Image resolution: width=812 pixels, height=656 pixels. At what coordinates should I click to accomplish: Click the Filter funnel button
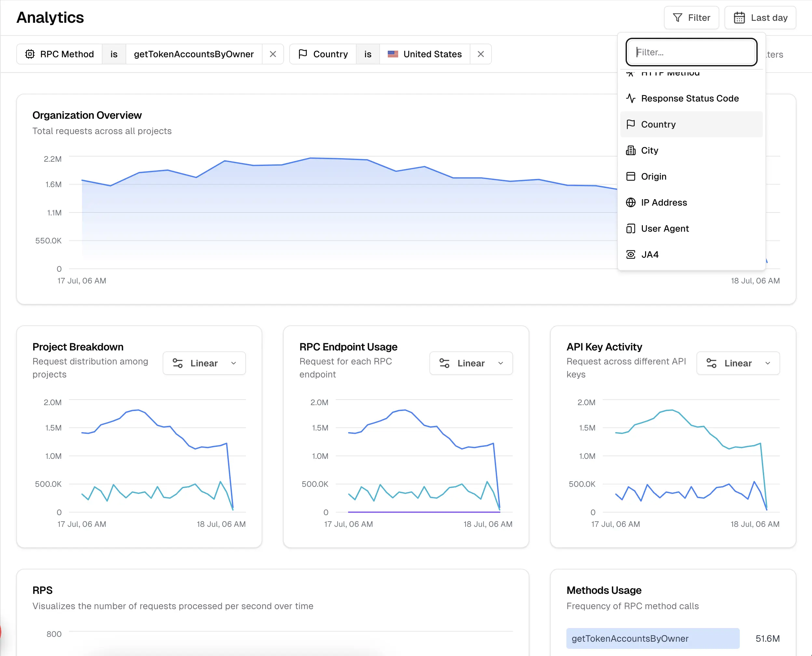pos(691,18)
